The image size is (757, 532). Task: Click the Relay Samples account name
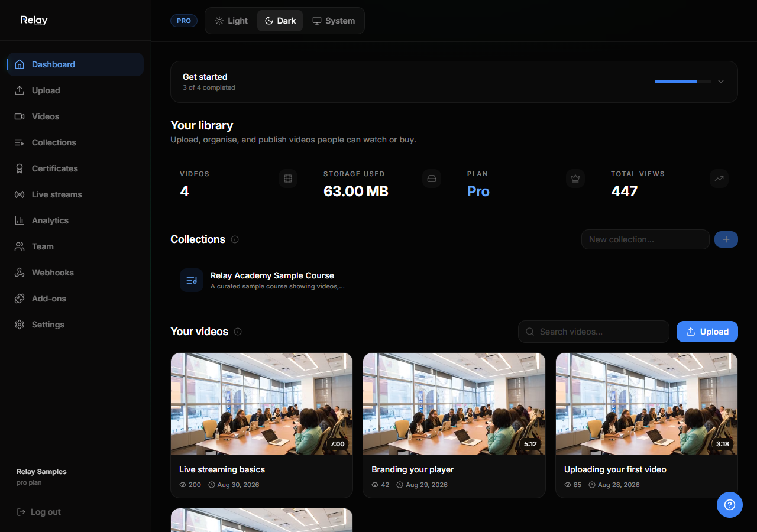pos(41,472)
